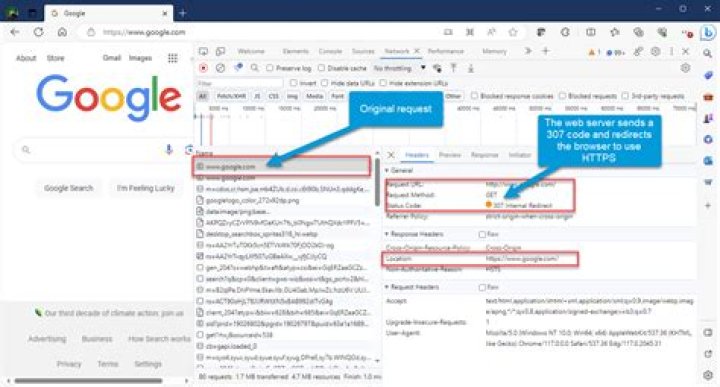
Task: Open DevTools more options menu
Action: pyautogui.click(x=671, y=52)
